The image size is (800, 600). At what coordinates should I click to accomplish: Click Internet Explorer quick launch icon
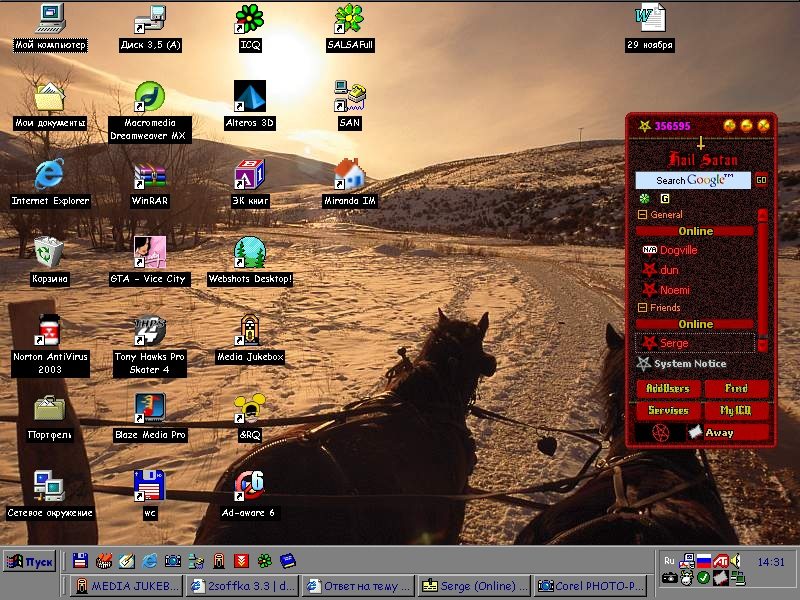tap(150, 561)
